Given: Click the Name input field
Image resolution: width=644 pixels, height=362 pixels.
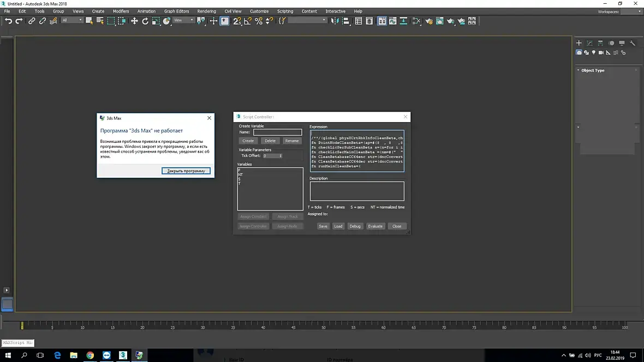Looking at the screenshot, I should tap(277, 132).
